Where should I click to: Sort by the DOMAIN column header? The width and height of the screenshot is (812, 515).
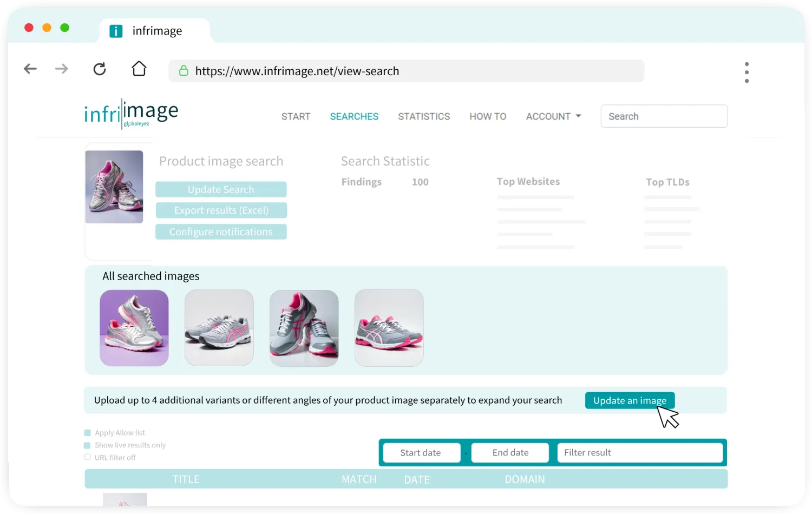pos(525,479)
